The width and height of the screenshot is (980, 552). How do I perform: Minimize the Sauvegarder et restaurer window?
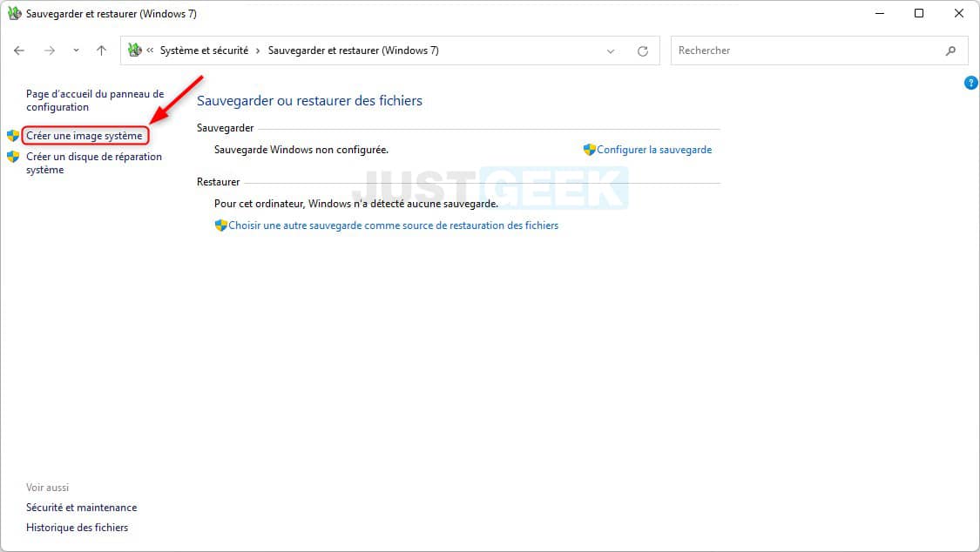click(x=880, y=13)
